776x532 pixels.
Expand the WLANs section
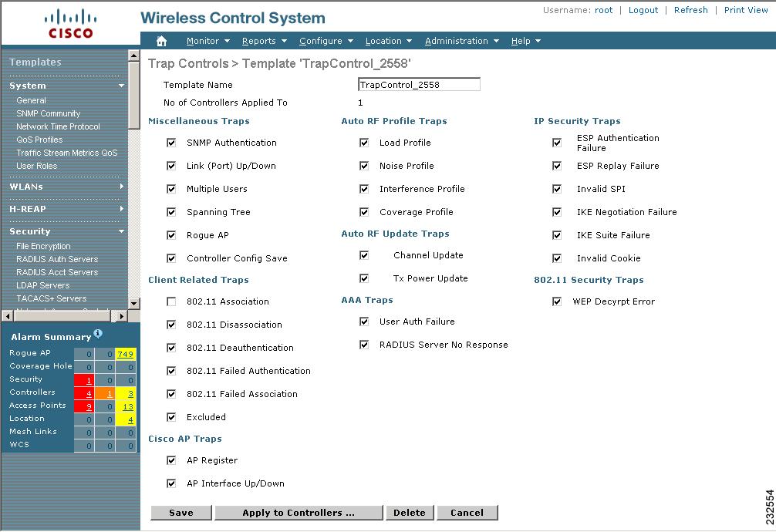click(x=121, y=187)
